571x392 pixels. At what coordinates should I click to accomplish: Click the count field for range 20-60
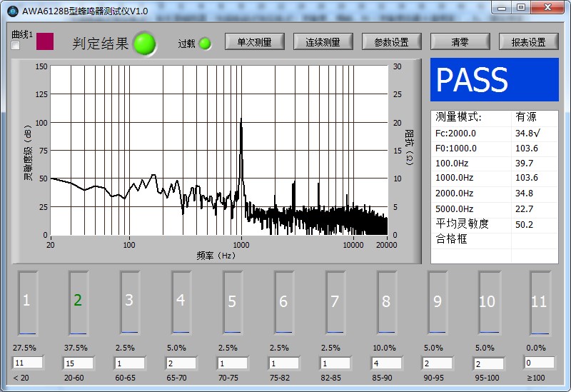coord(79,363)
